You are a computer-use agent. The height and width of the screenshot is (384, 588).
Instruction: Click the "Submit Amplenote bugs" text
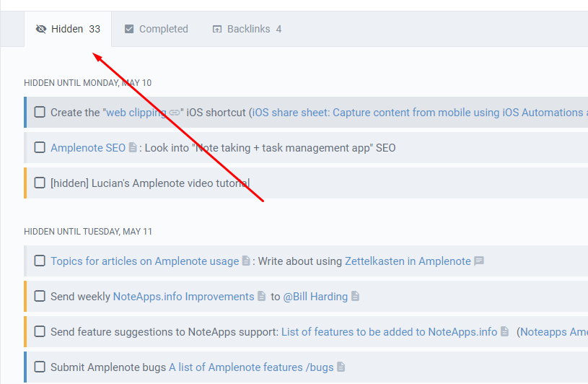(x=108, y=367)
